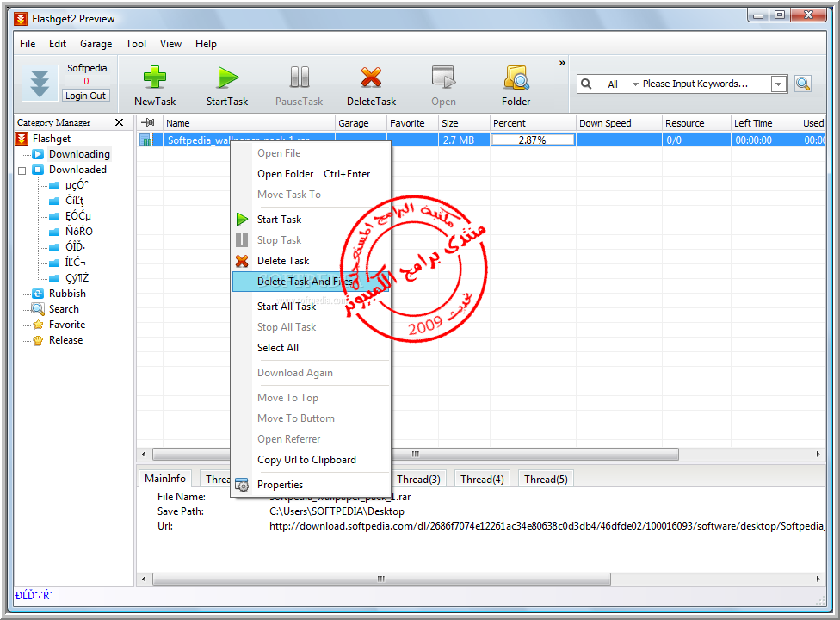Open the Search category in the tree
Image resolution: width=840 pixels, height=620 pixels.
pyautogui.click(x=64, y=309)
